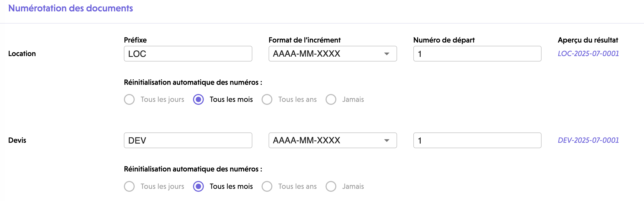This screenshot has width=644, height=201.
Task: Click the Location prefix field 'LOC'
Action: [188, 54]
